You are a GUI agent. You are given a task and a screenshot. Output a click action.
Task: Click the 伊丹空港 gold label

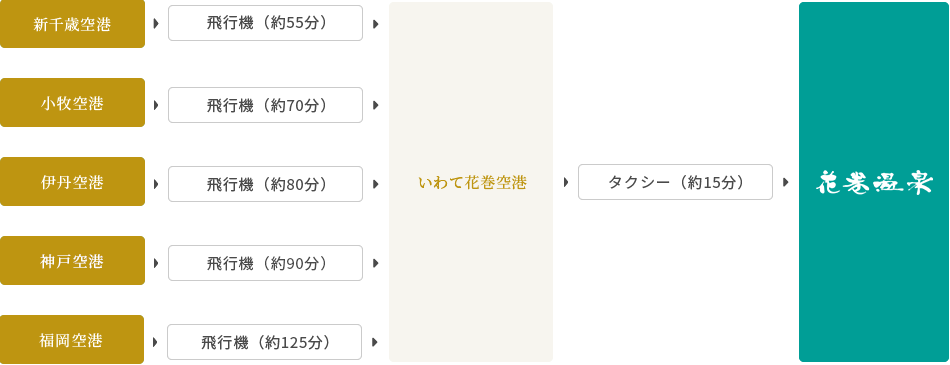[x=72, y=181]
